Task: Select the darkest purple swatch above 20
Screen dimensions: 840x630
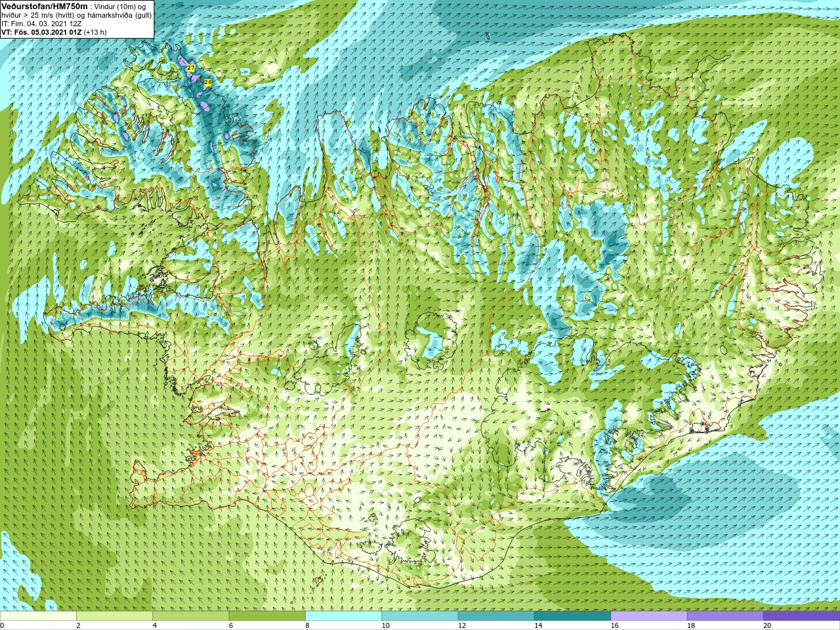Action: coord(801,616)
